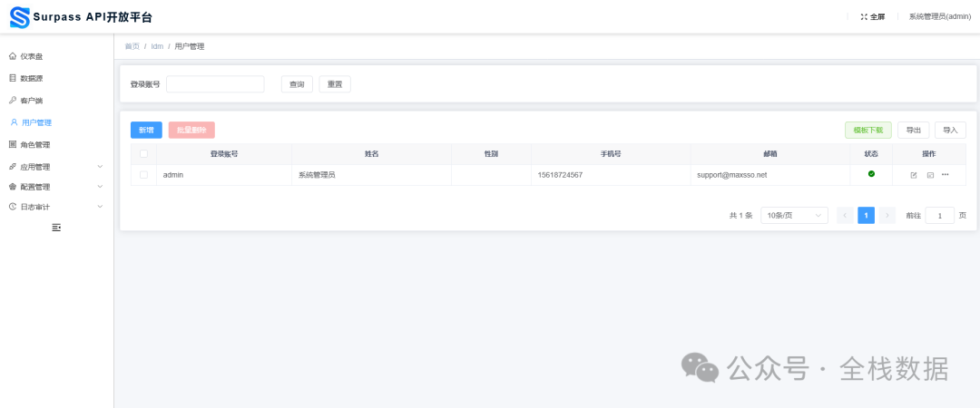Go to next page arrow in pagination
Image resolution: width=980 pixels, height=408 pixels.
[887, 215]
